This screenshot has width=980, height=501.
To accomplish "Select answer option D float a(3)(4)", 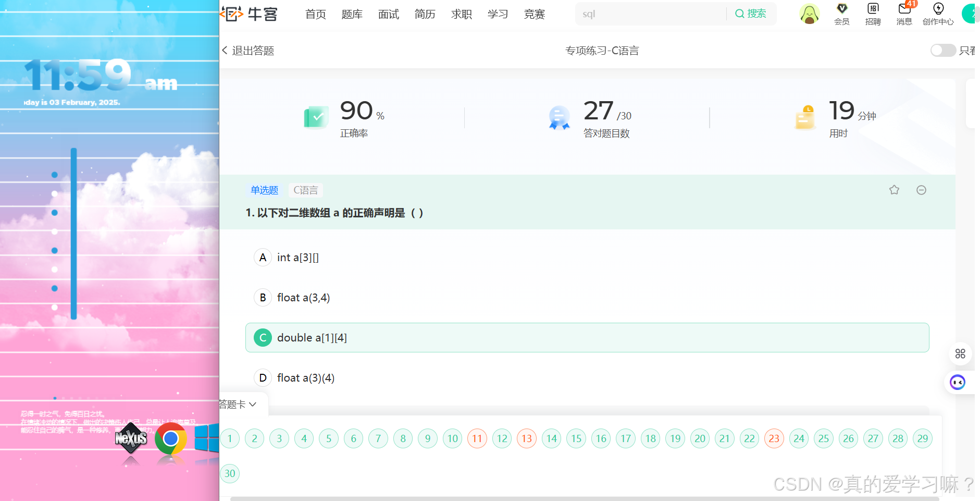I will point(306,377).
